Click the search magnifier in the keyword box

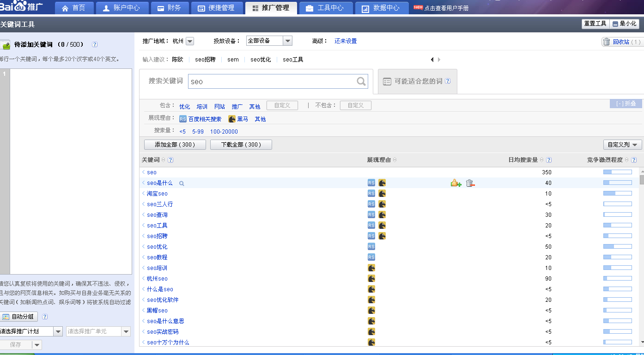click(361, 81)
